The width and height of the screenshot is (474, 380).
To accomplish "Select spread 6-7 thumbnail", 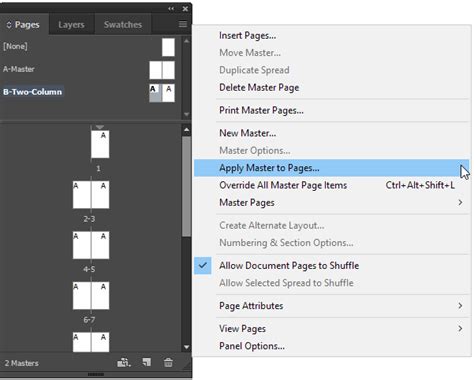I will (91, 296).
